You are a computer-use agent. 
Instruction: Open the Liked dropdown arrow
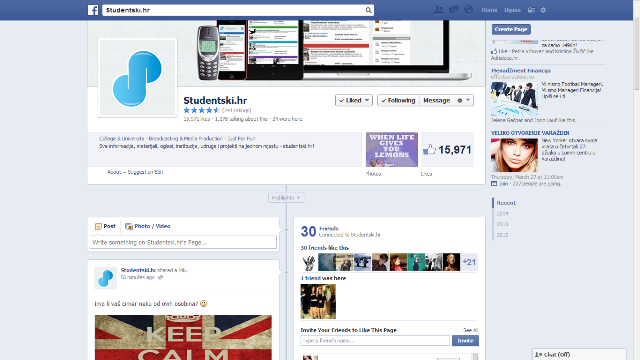click(x=367, y=100)
